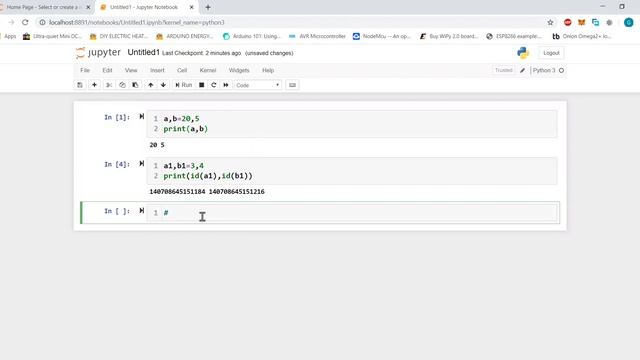This screenshot has width=640, height=360.
Task: Click the Logout button
Action: pos(551,53)
